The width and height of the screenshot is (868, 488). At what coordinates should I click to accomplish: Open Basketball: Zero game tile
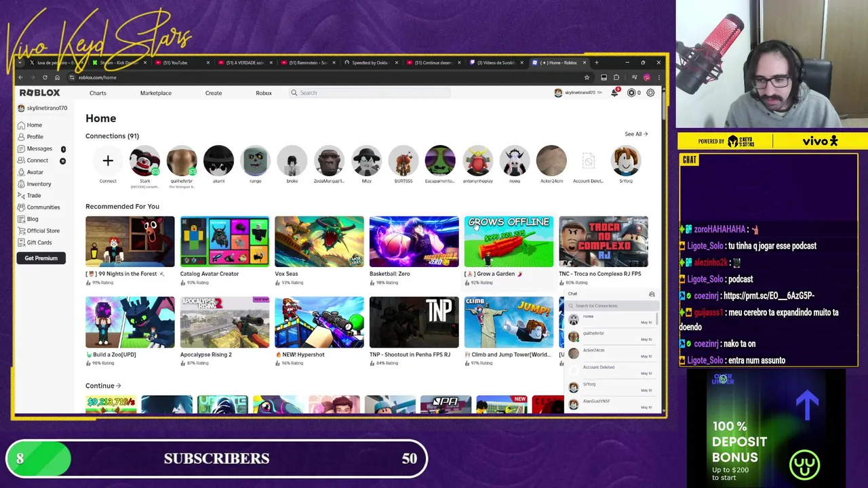(414, 250)
